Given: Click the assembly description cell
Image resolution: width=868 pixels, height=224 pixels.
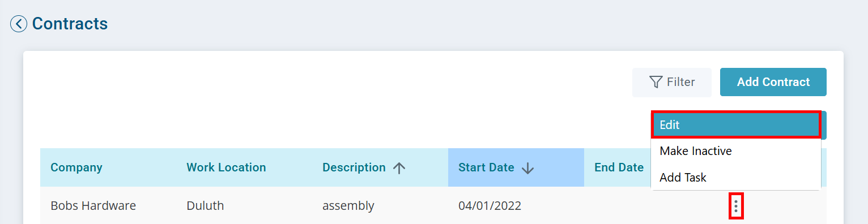Looking at the screenshot, I should pos(348,206).
